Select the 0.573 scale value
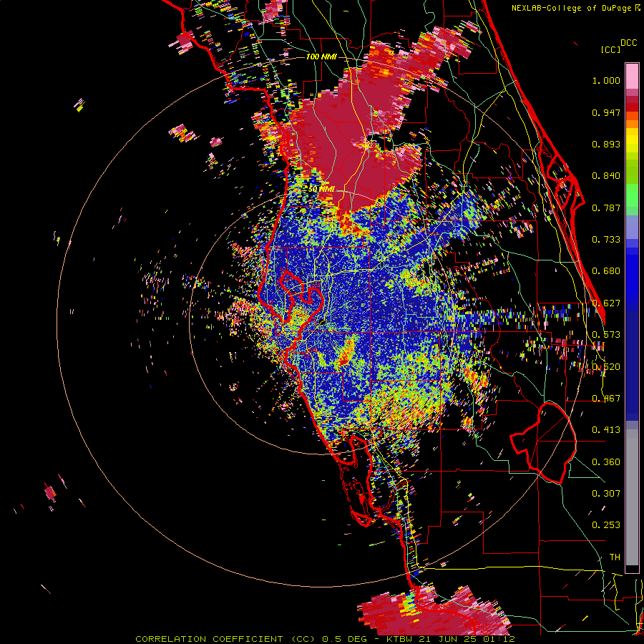Screen dimensions: 644x644 (606, 335)
